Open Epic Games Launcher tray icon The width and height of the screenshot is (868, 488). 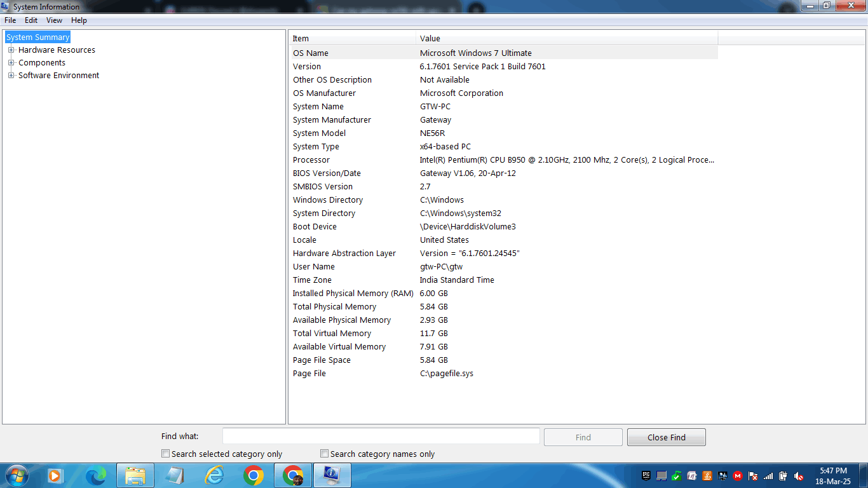(x=646, y=475)
